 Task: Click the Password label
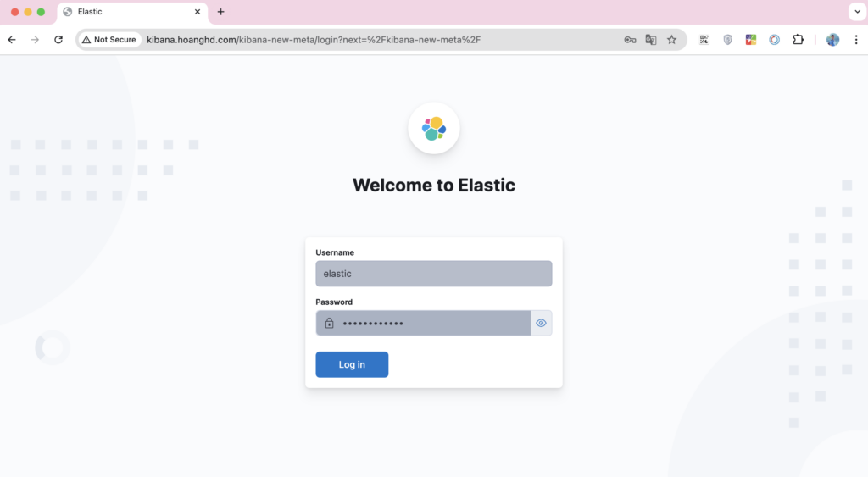coord(334,302)
